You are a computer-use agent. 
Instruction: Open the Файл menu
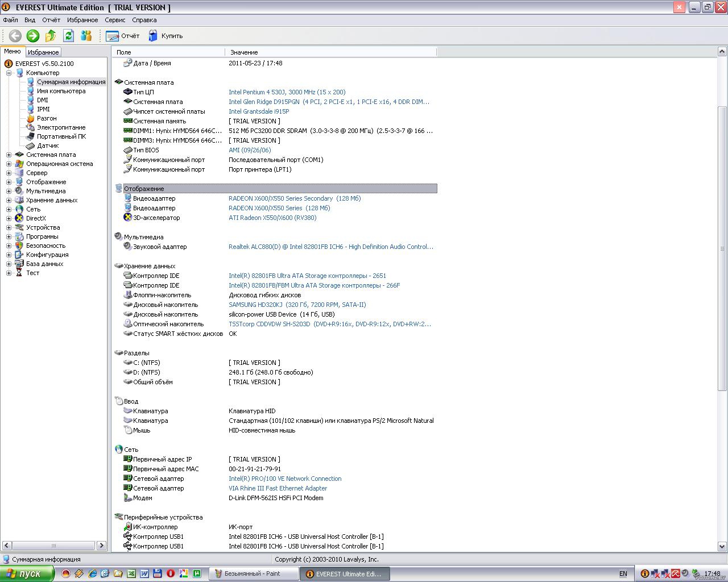(10, 20)
